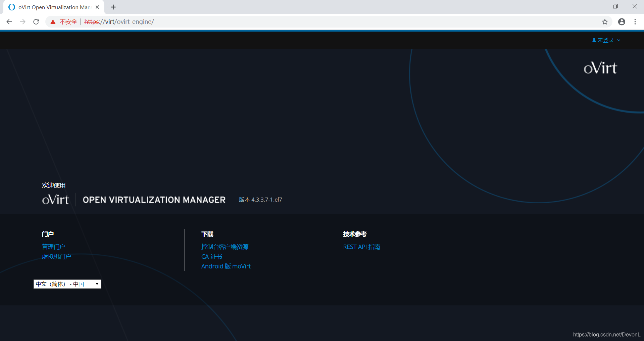Screen dimensions: 644x341
Task: Click the 欢迎使用 text
Action: 54,185
